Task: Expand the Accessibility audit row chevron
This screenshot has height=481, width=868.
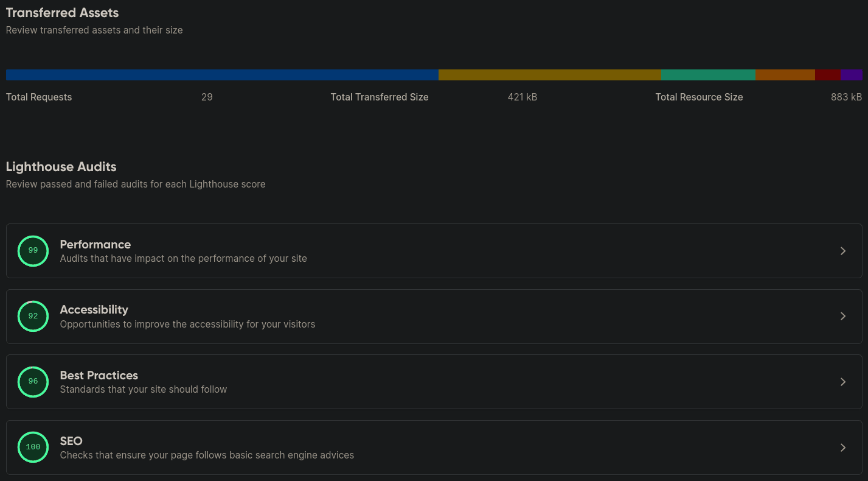Action: click(x=842, y=316)
